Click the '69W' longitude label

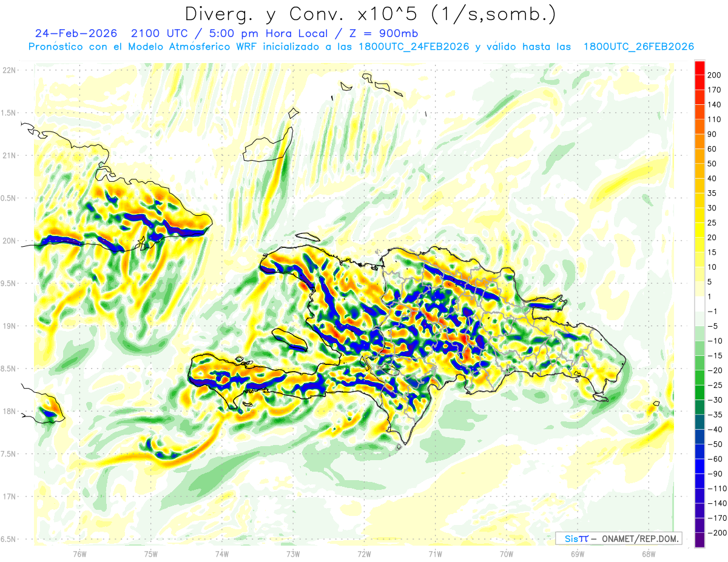[x=577, y=554]
